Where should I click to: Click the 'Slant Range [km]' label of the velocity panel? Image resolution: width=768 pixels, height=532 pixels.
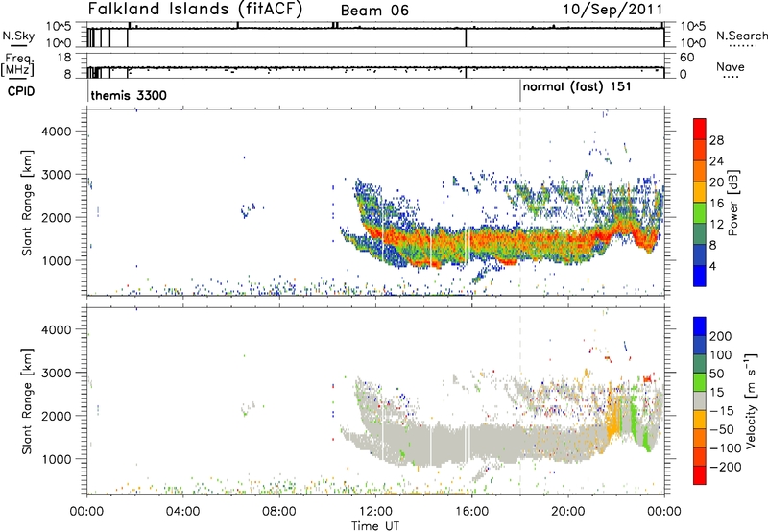pos(27,401)
